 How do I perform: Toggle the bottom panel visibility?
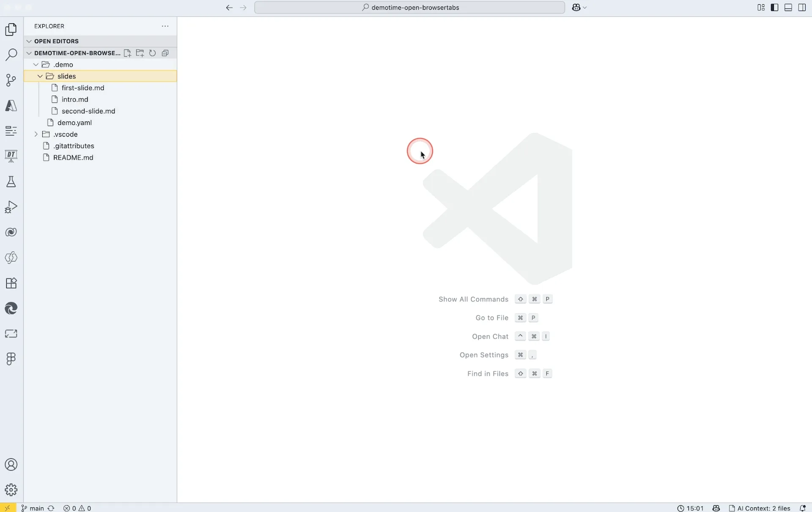pyautogui.click(x=788, y=8)
